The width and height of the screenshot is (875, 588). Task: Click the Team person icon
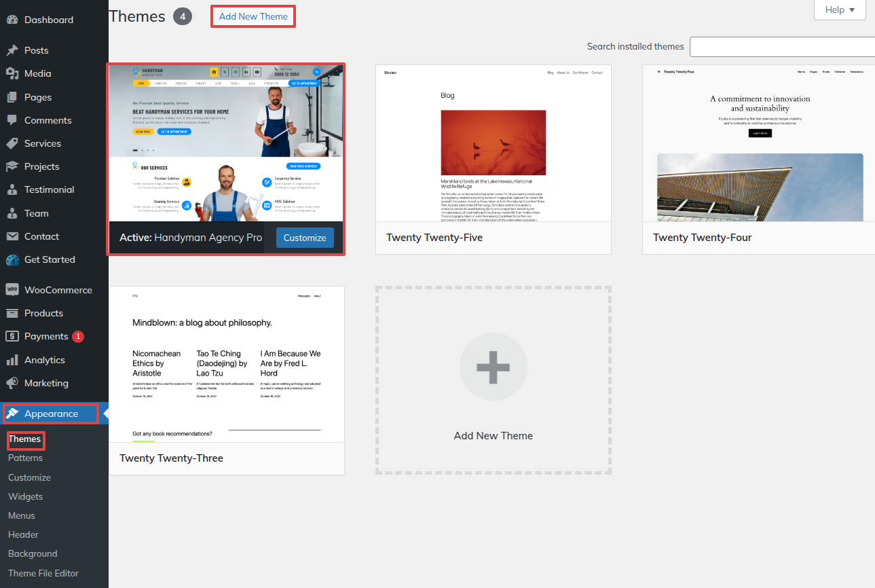12,213
